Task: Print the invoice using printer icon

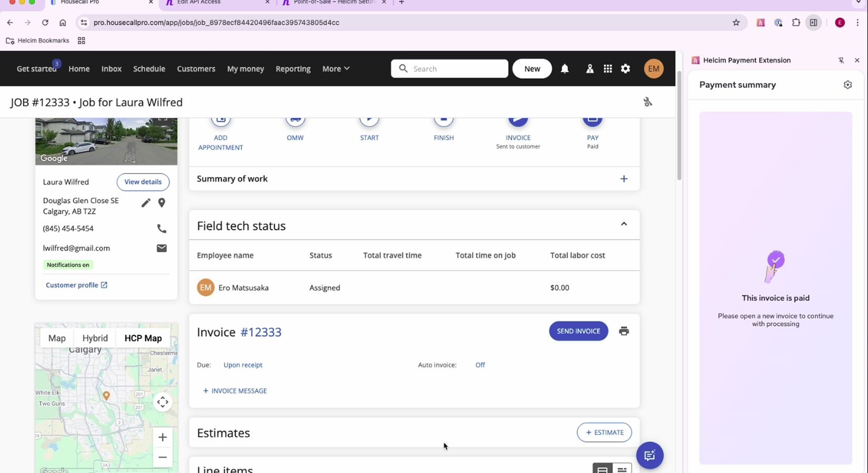Action: tap(624, 331)
